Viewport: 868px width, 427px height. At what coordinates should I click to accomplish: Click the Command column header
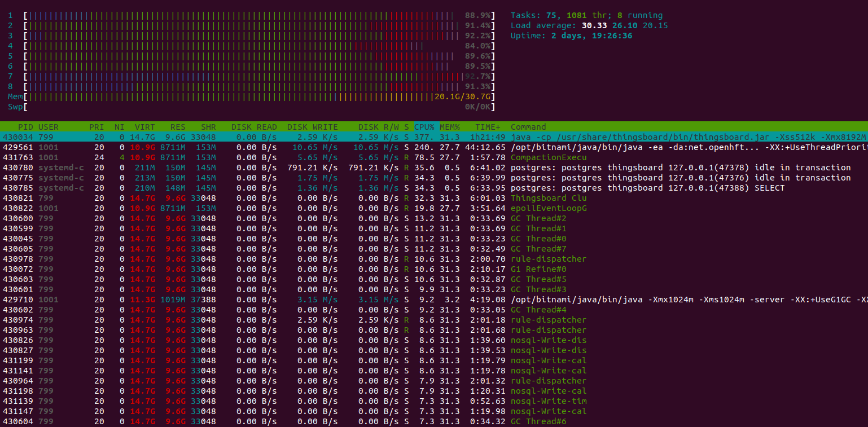[528, 127]
